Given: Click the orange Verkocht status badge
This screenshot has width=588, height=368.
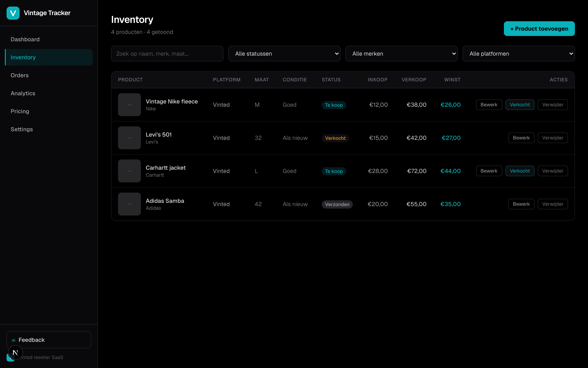Looking at the screenshot, I should 335,138.
